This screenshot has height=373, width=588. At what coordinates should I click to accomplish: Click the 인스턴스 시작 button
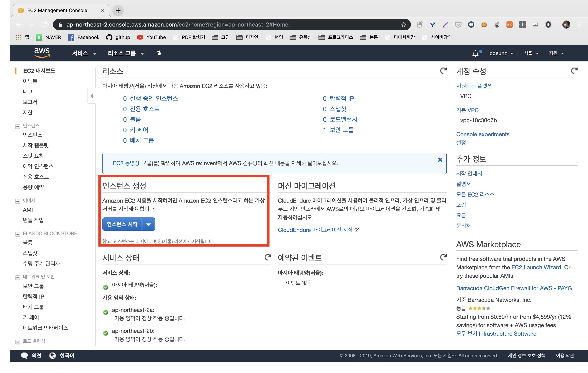coord(122,224)
